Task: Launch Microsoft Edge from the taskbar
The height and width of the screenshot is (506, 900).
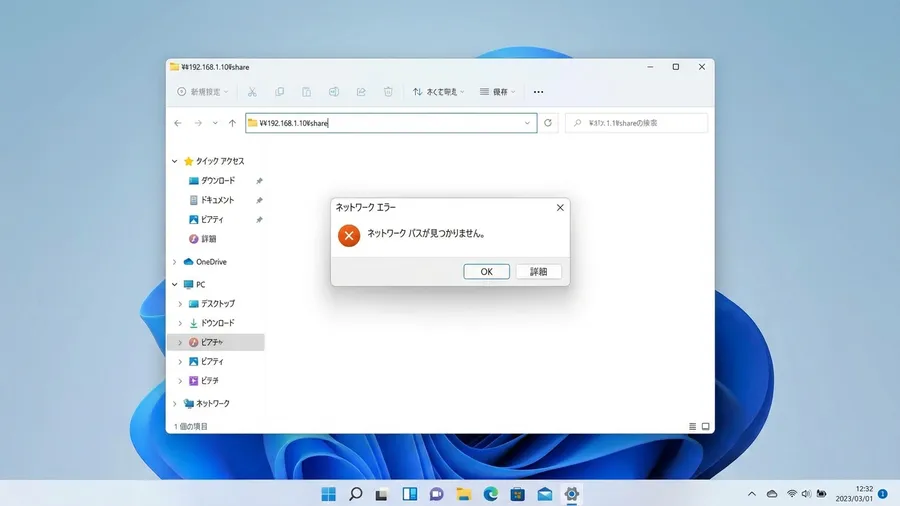Action: click(x=491, y=494)
